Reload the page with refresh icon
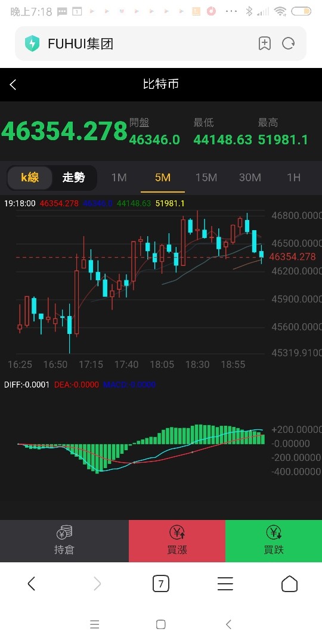Viewport: 322px width, 644px height. coord(289,44)
